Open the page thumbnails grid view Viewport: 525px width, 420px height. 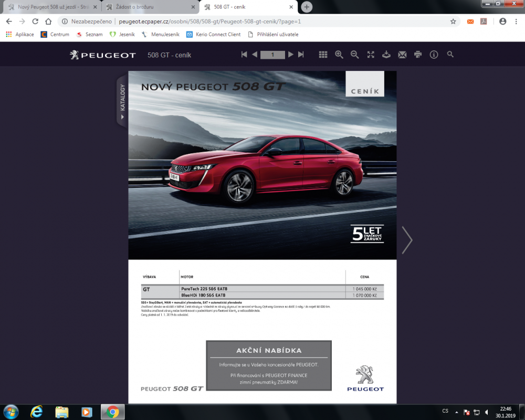pyautogui.click(x=323, y=55)
